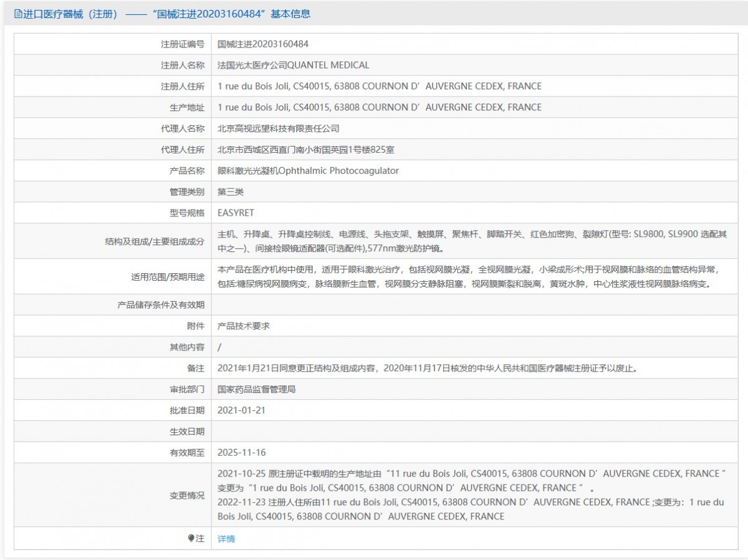This screenshot has height=560, width=748.
Task: Click the 注册人住所 label
Action: (182, 86)
